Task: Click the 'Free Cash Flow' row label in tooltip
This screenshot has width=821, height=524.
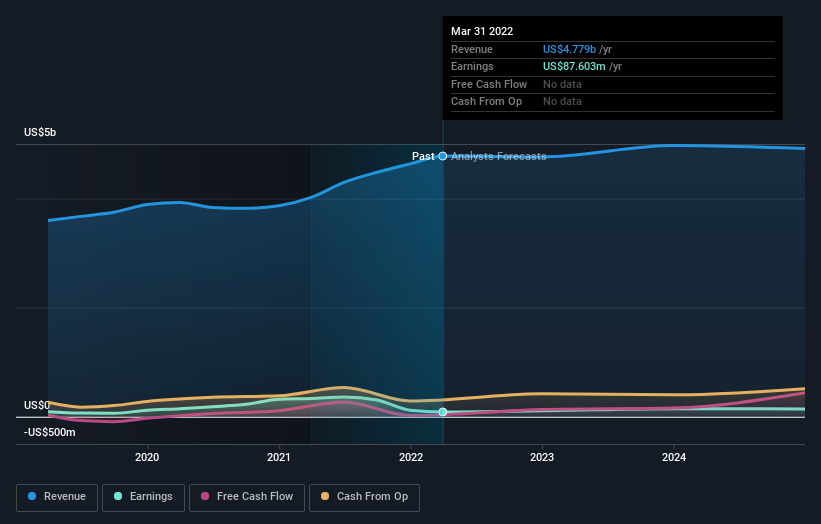Action: [489, 84]
